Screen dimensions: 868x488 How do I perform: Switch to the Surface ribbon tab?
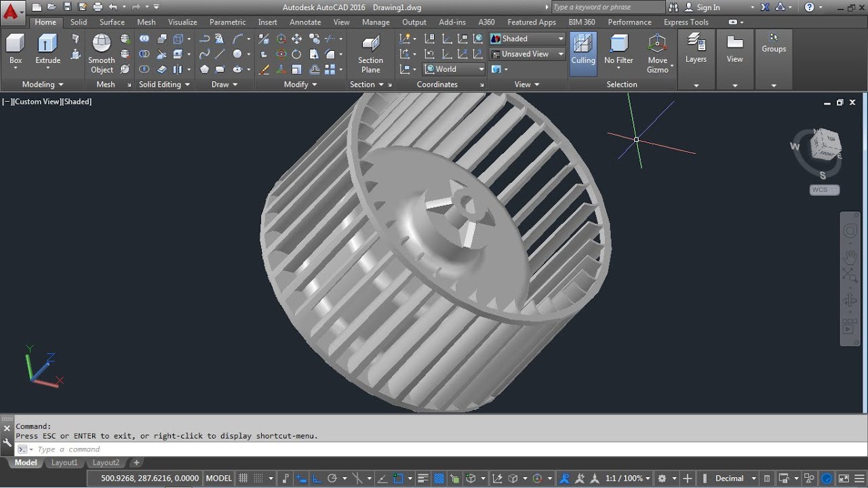click(112, 22)
